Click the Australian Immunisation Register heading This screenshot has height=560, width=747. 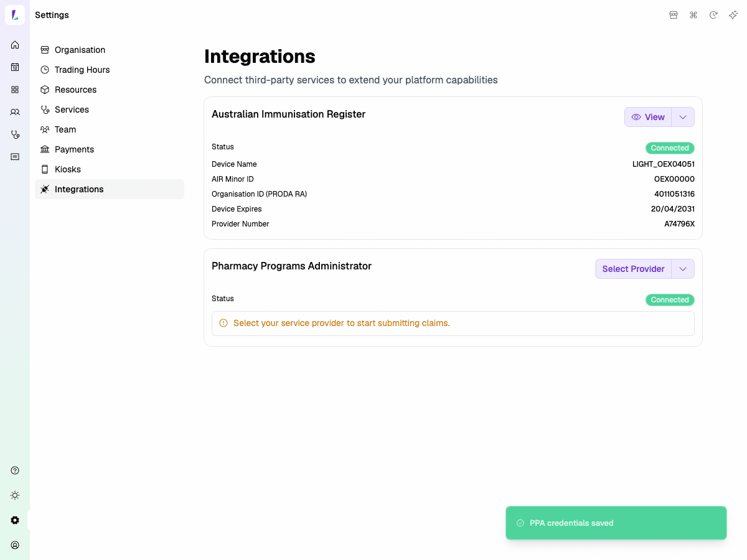click(289, 114)
